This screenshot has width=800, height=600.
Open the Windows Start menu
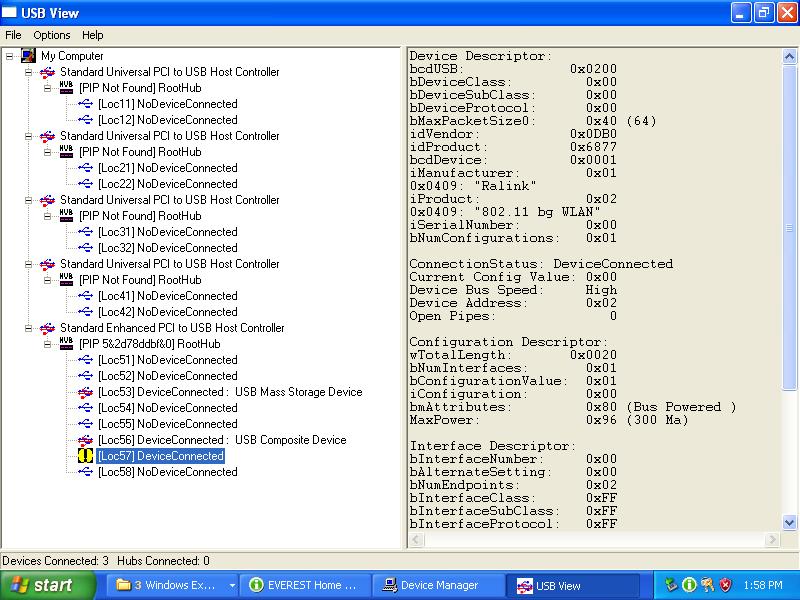(x=47, y=585)
